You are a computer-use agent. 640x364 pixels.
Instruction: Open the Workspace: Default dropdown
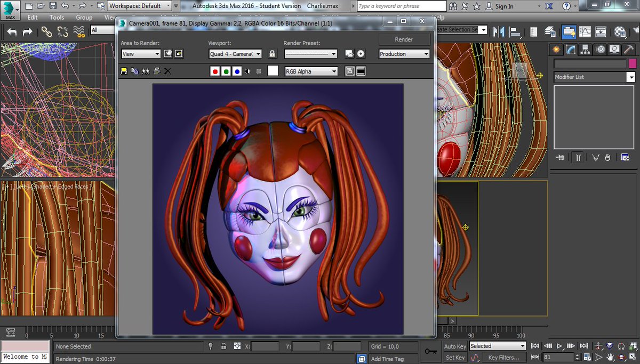(x=140, y=6)
